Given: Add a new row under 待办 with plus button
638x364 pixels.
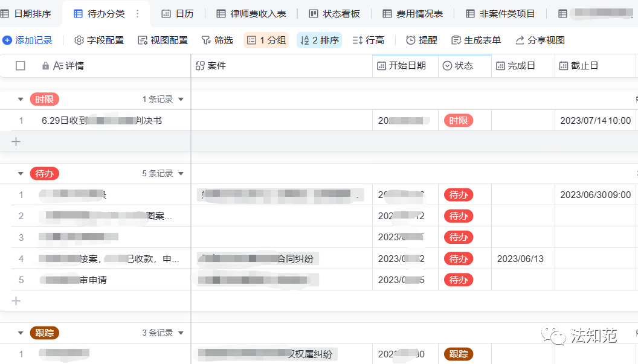Looking at the screenshot, I should click(16, 301).
